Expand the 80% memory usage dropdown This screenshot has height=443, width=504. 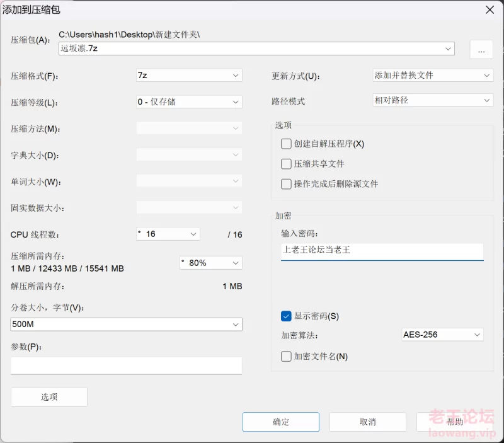click(211, 263)
